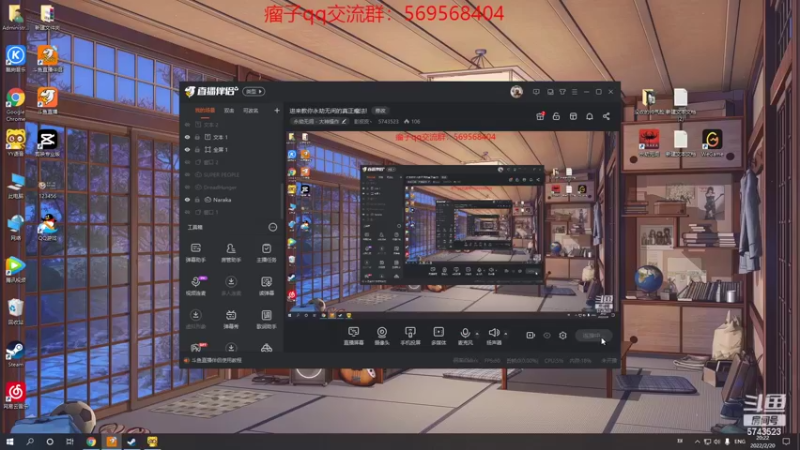Toggle visibility of the 文本 1 source
The height and width of the screenshot is (450, 800).
[187, 137]
